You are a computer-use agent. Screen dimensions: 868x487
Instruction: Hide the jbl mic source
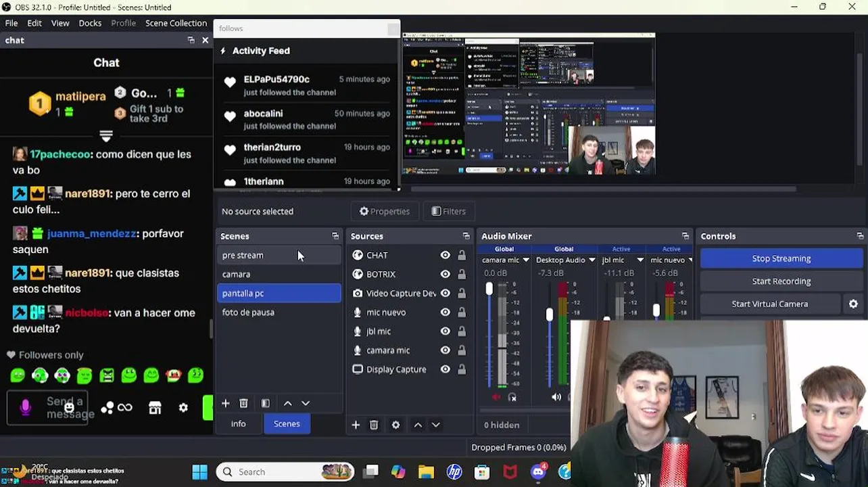click(x=445, y=331)
